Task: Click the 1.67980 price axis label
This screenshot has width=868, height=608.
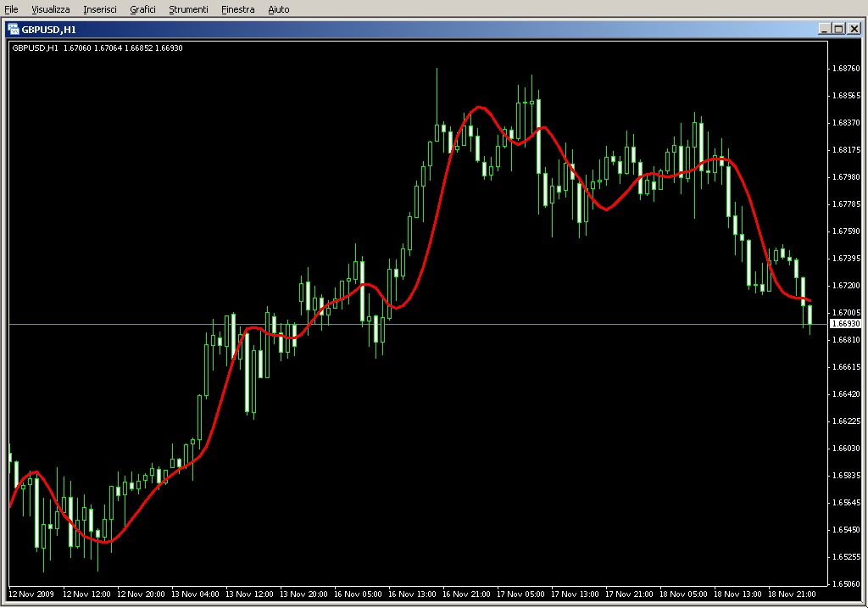Action: coord(847,176)
